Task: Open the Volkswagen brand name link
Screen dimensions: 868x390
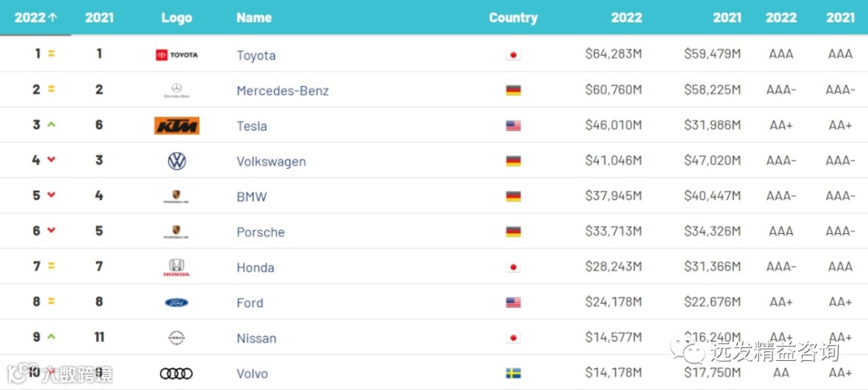Action: (x=271, y=162)
